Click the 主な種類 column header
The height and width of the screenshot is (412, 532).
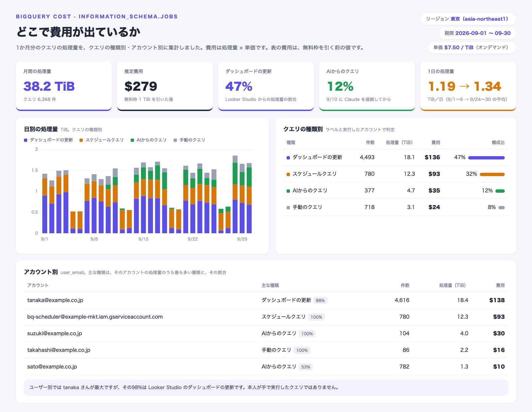270,285
